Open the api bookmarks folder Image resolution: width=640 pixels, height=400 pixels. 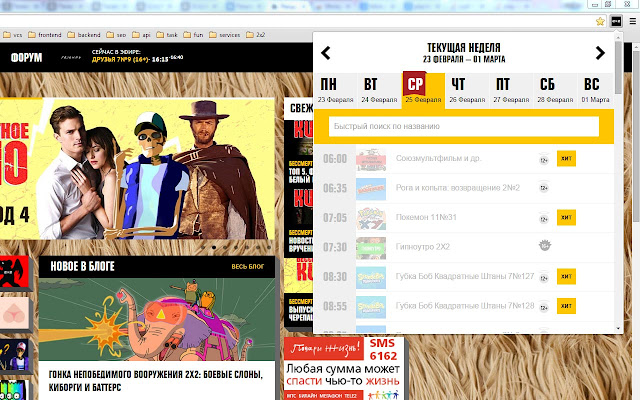click(x=142, y=35)
